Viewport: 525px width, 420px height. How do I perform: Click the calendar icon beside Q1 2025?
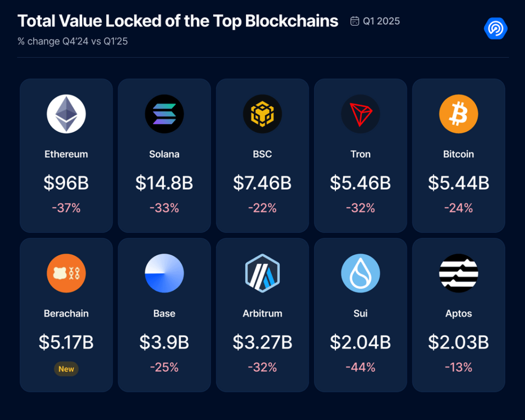click(x=354, y=21)
